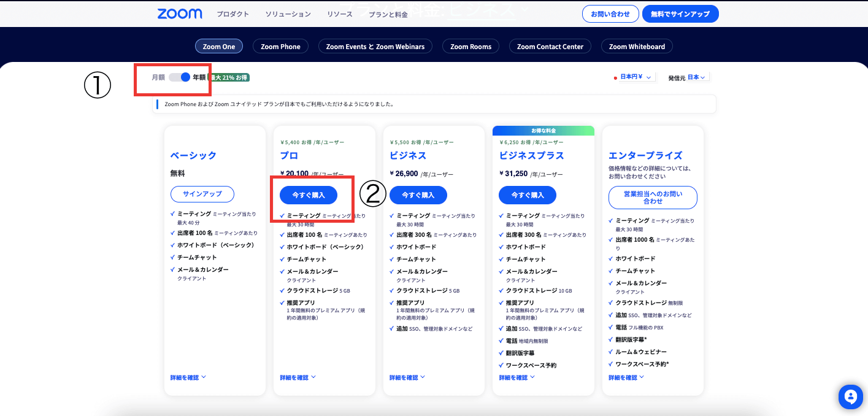
Task: Expand 詳細を確認 in the プロ card
Action: [298, 377]
